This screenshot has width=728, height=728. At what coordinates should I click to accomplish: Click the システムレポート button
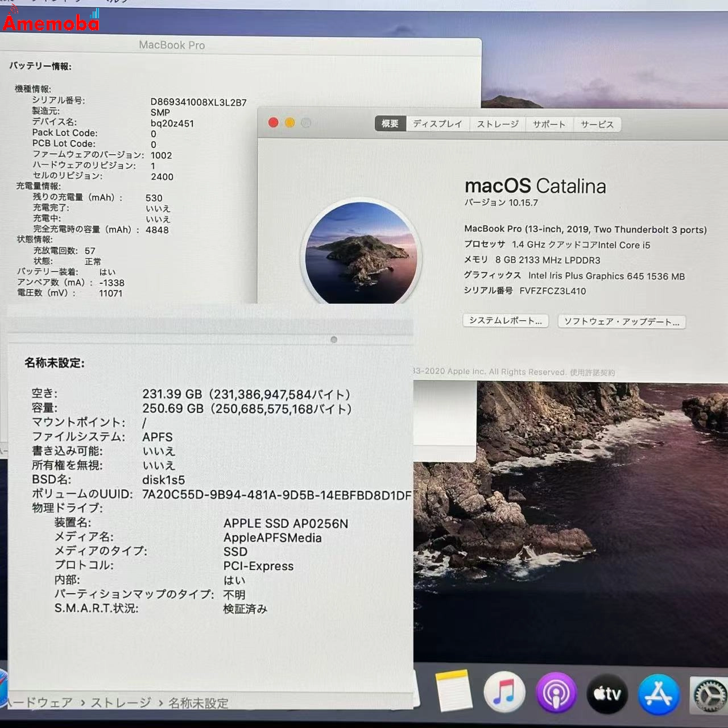pos(504,321)
